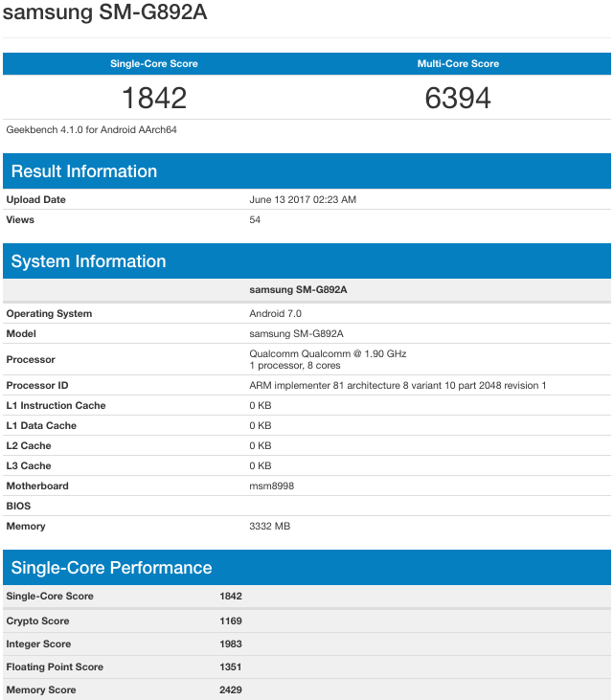614x700 pixels.
Task: Click the Integer Score label
Action: (38, 644)
